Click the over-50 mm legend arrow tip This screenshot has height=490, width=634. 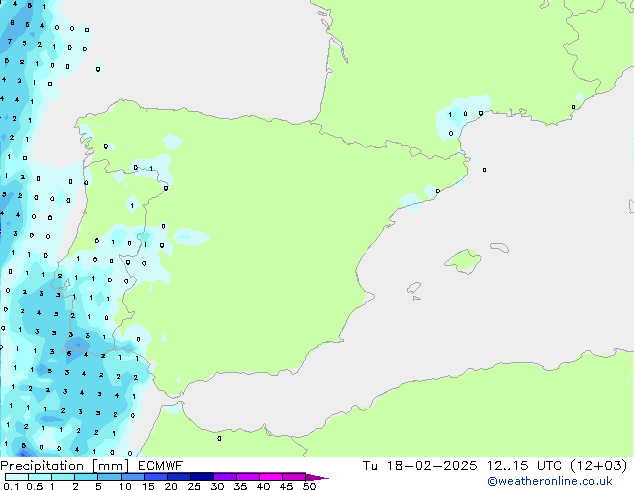click(x=317, y=477)
